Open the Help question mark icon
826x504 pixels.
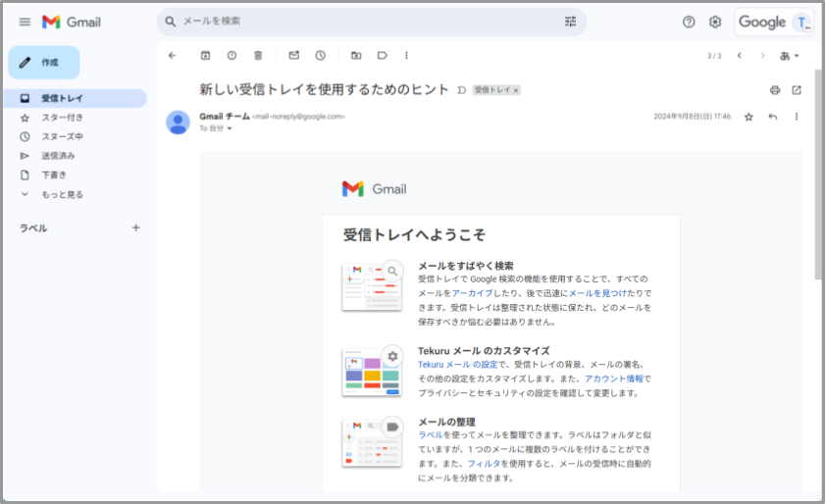[689, 22]
